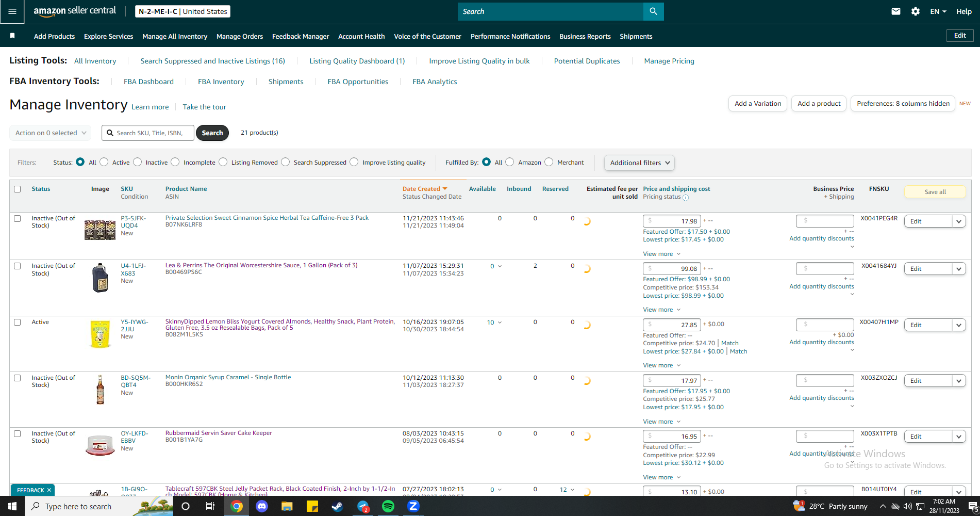This screenshot has width=980, height=516.
Task: Close the FEEDBACK tab with X
Action: tap(49, 490)
